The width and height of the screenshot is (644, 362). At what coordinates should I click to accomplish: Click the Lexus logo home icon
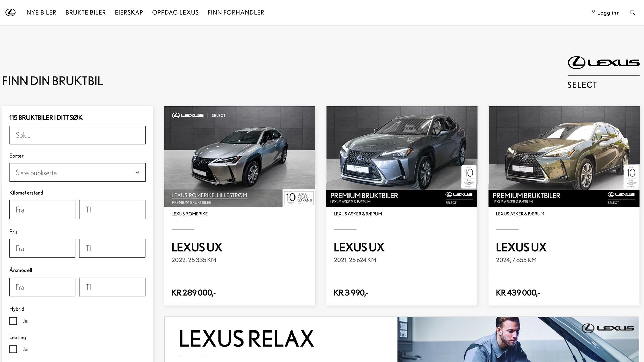click(10, 13)
